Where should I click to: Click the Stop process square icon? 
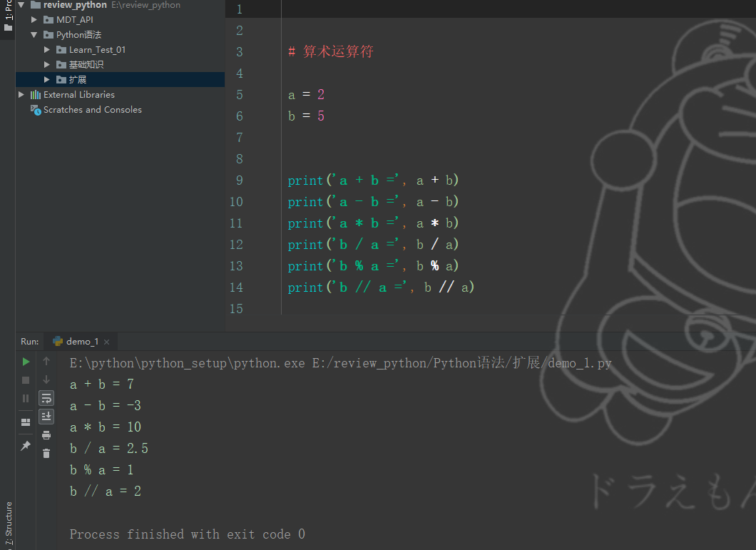[26, 380]
